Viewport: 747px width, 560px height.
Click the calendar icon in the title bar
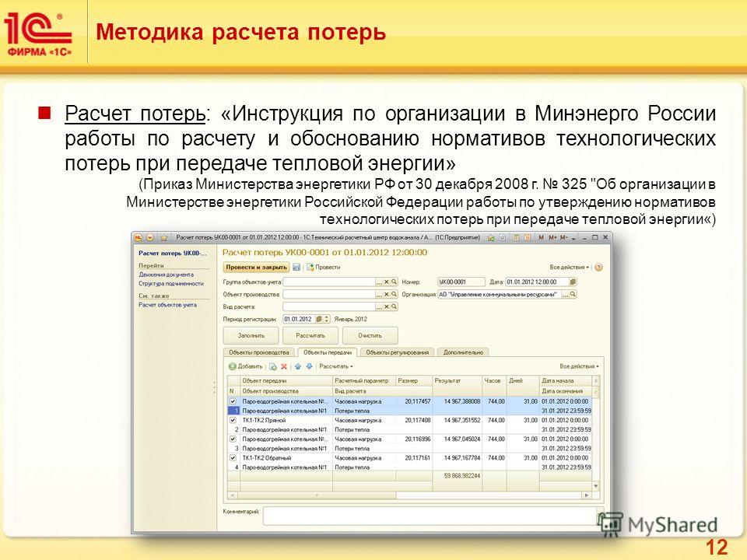point(528,237)
